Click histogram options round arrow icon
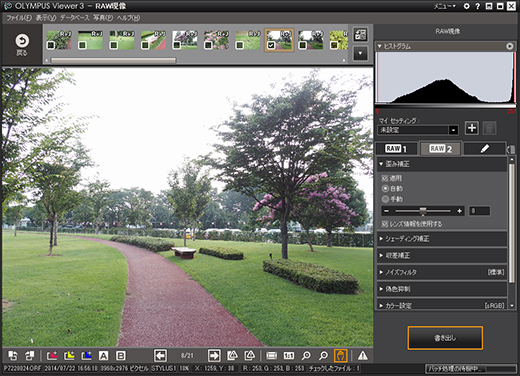The image size is (520, 376). 510,46
